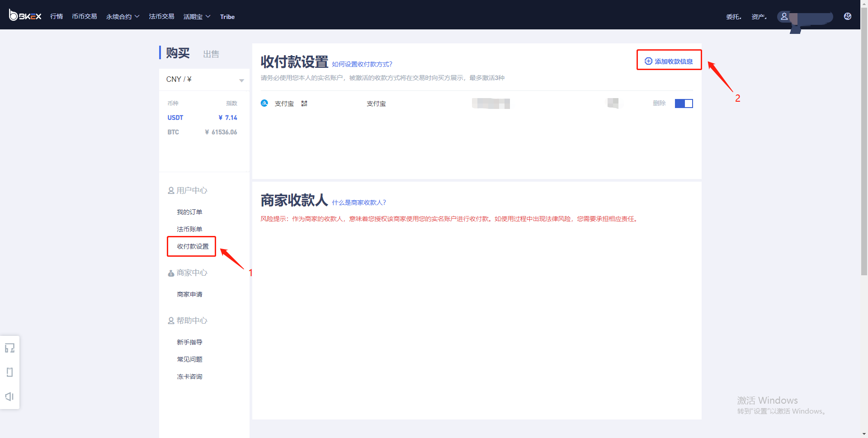The width and height of the screenshot is (868, 438).
Task: Open the 币币交易 menu item
Action: 85,16
